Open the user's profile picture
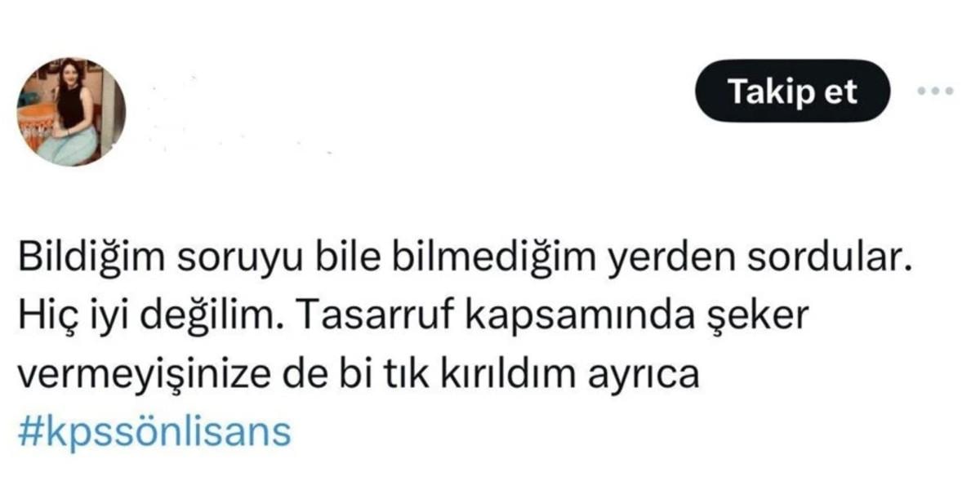This screenshot has height=486, width=980. (72, 112)
